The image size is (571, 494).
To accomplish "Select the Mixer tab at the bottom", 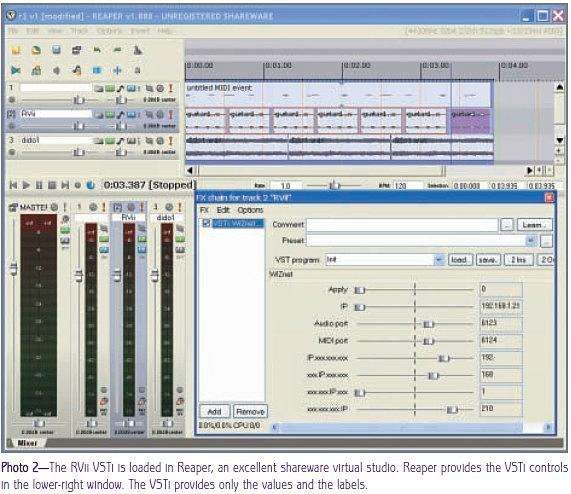I will coord(27,443).
